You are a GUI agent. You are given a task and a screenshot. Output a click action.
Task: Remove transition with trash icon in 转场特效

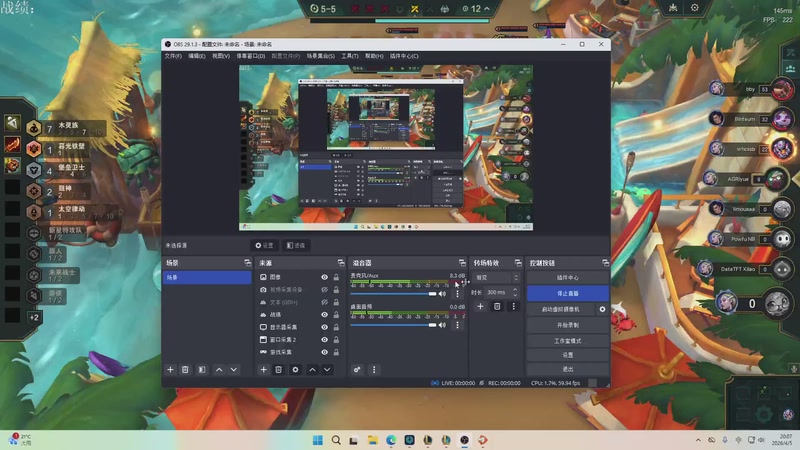coord(497,306)
